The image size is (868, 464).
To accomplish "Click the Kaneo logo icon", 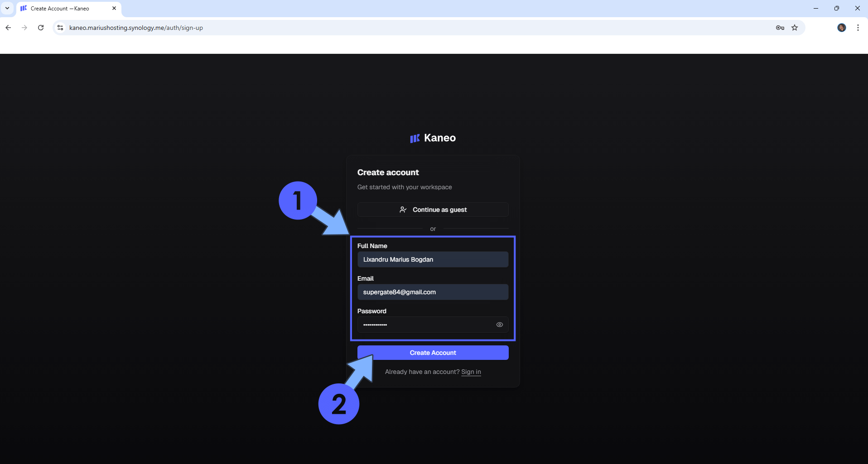I will (x=415, y=139).
